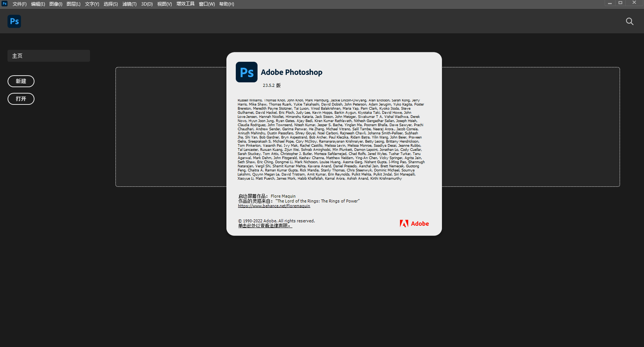Open the 窗口 menu

207,4
